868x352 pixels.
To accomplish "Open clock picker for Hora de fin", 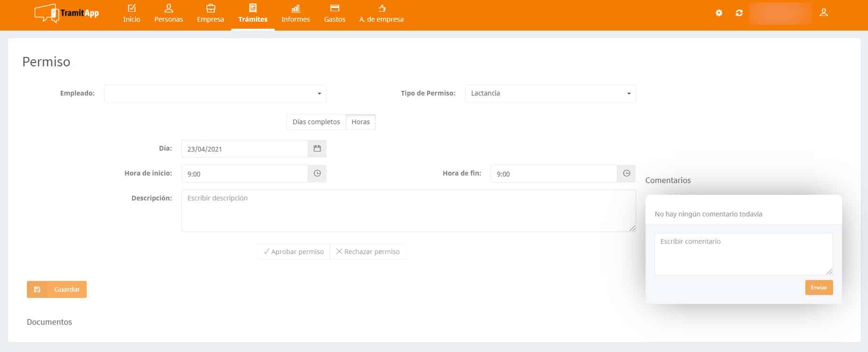I will [626, 174].
